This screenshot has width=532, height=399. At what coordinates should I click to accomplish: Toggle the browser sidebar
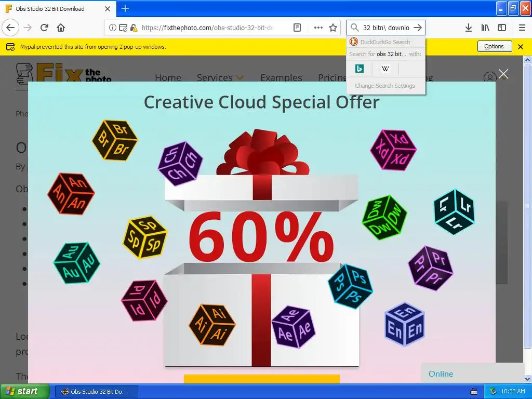click(502, 28)
